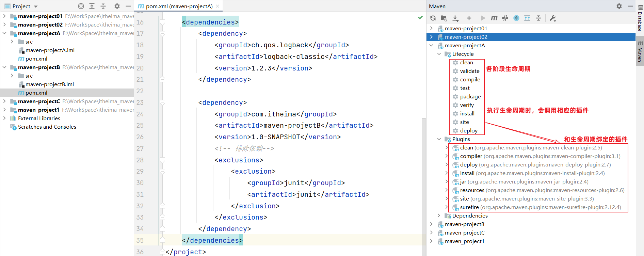Expand Dependencies node in Maven panel
This screenshot has width=644, height=256.
coord(439,216)
